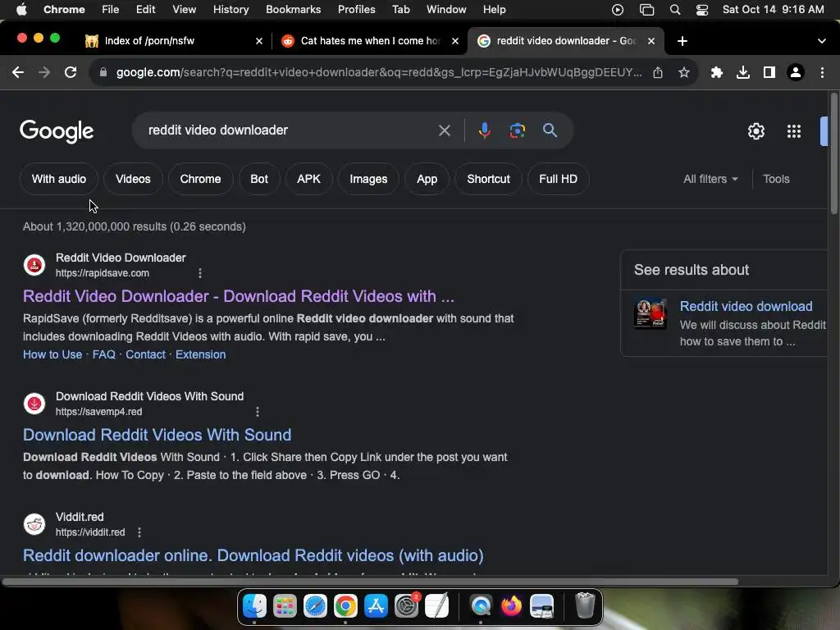Open Safari from the Dock
Image resolution: width=840 pixels, height=630 pixels.
click(315, 606)
